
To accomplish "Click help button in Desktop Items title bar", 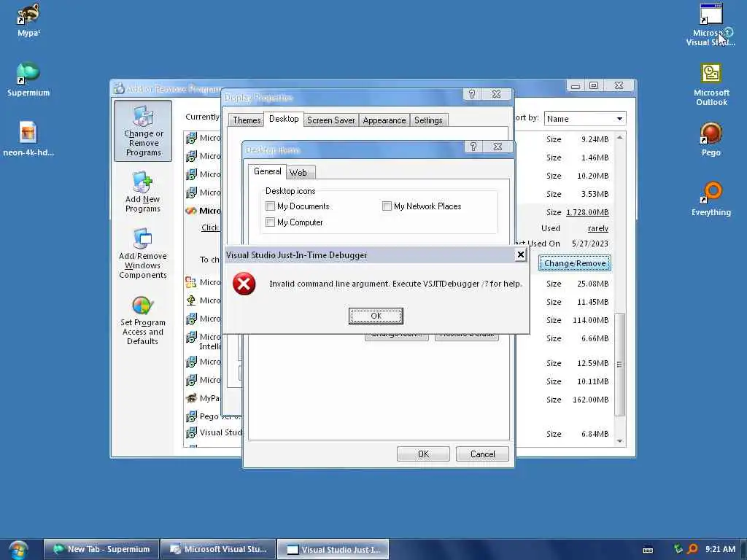I will (x=473, y=147).
